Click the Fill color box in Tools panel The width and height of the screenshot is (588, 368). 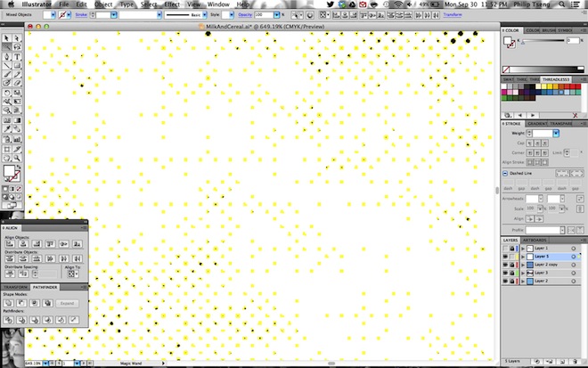coord(9,171)
